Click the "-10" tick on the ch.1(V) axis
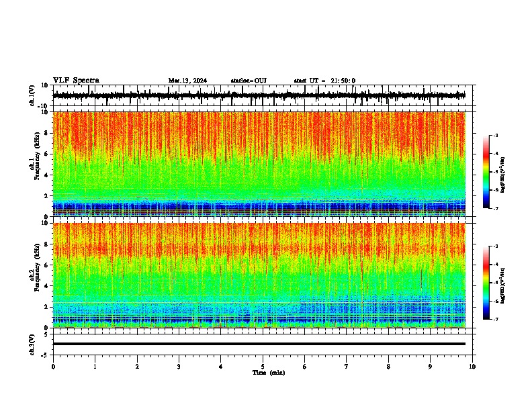The width and height of the screenshot is (532, 411). (44, 106)
